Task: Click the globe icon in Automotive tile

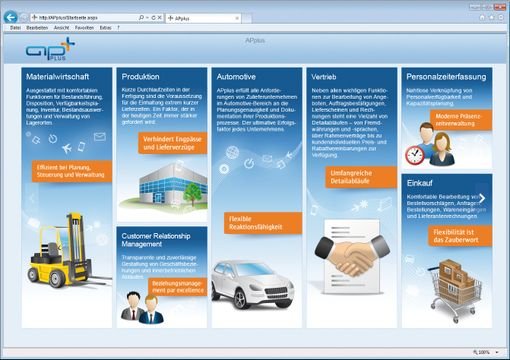Action: (232, 153)
